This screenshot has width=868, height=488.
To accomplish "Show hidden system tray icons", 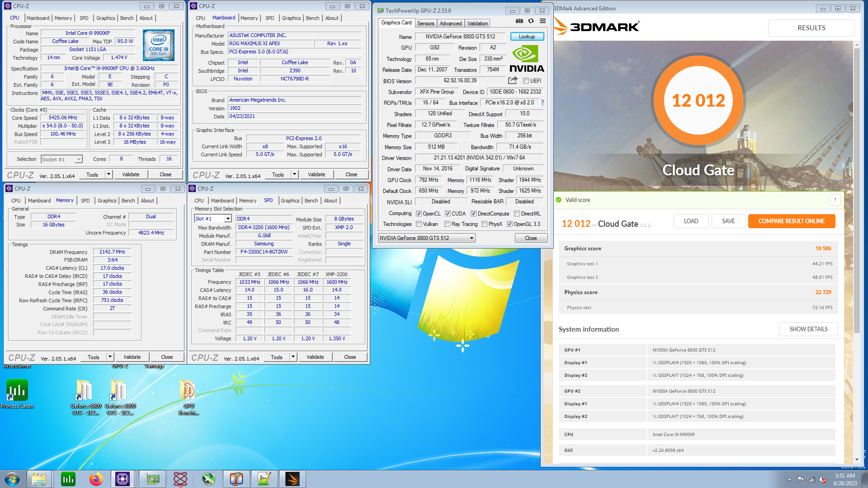I will 789,479.
